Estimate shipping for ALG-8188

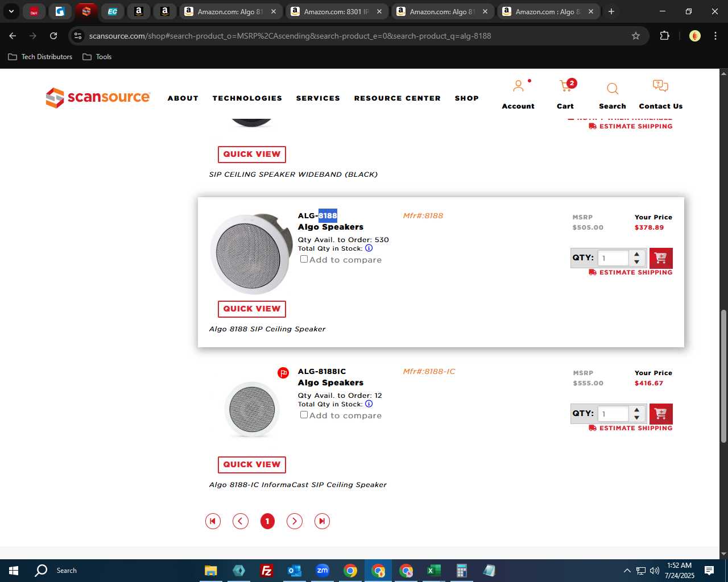(x=631, y=272)
